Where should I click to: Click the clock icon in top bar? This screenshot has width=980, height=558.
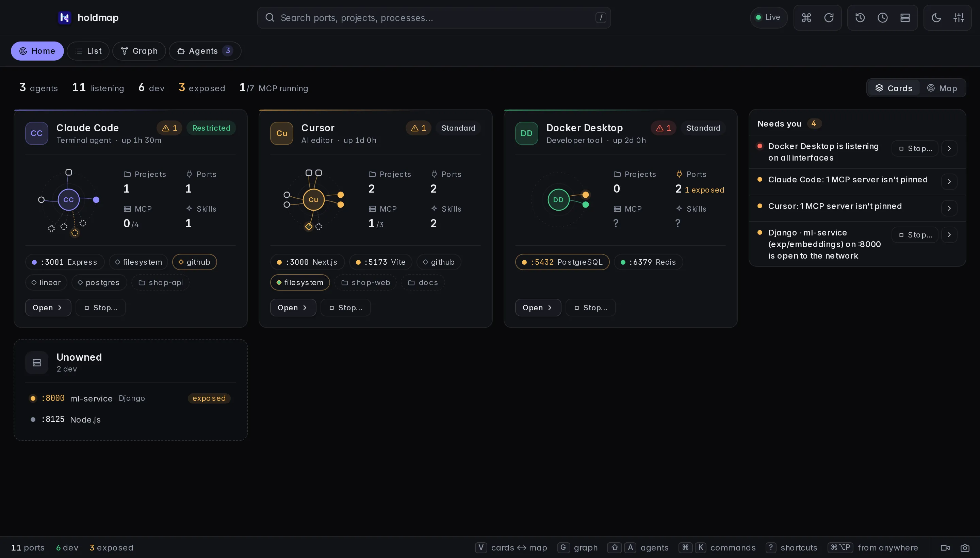tap(882, 18)
